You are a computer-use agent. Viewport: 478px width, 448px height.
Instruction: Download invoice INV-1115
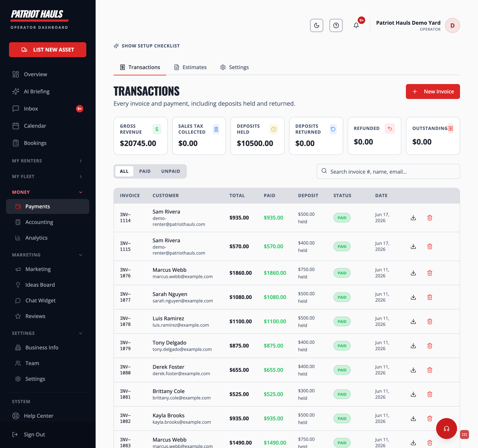click(x=413, y=246)
